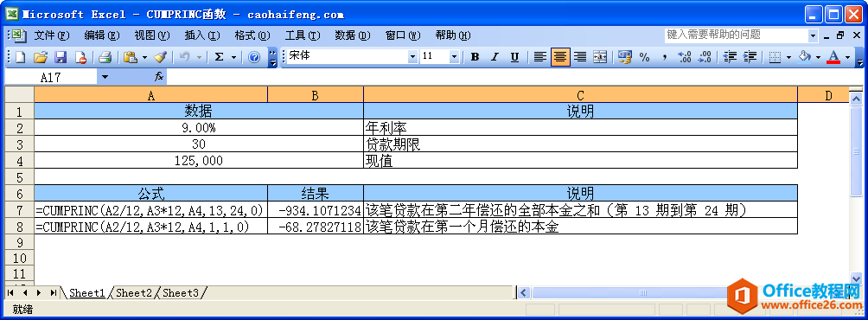
Task: Restore the workbook window inside Excel
Action: point(840,35)
